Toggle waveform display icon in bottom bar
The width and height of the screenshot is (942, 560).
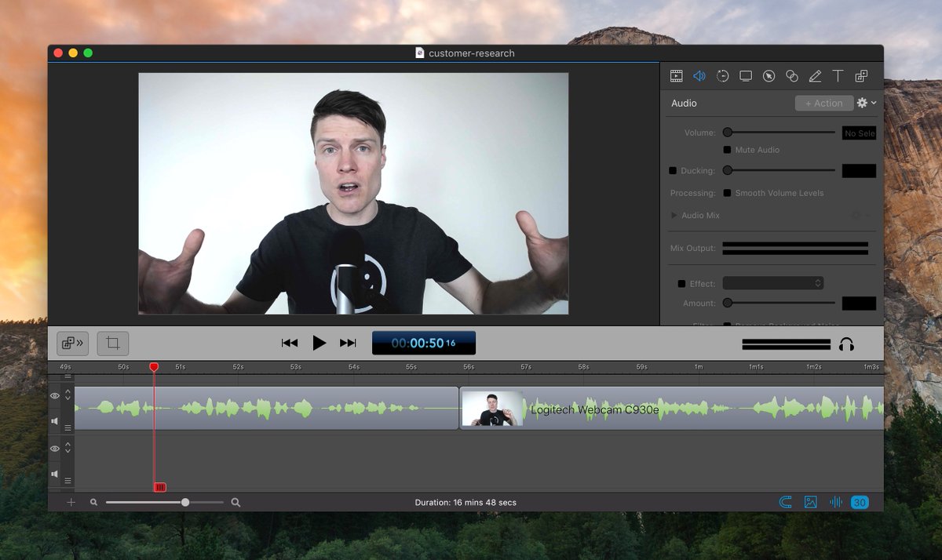click(836, 502)
